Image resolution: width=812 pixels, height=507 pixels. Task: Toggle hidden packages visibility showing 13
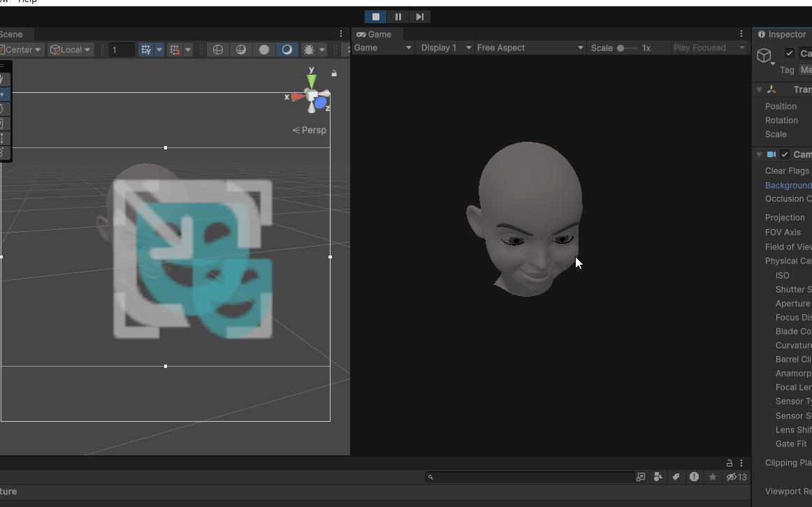pyautogui.click(x=736, y=477)
